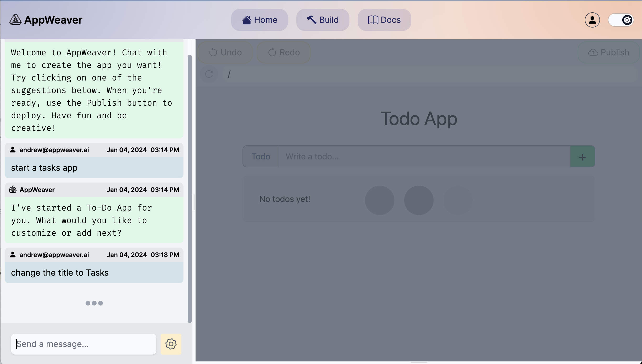The image size is (642, 364).
Task: Click the chat panel vertical scrollbar
Action: point(190,189)
